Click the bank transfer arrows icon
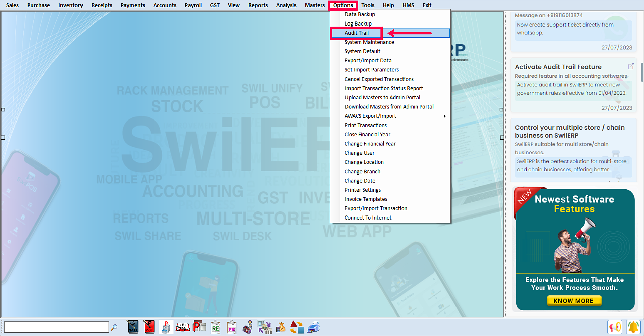This screenshot has height=336, width=644. tap(264, 327)
